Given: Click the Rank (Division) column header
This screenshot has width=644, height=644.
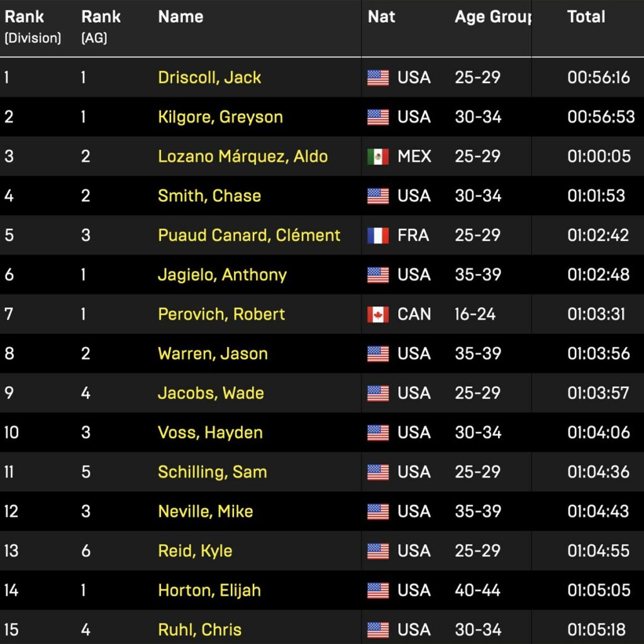Looking at the screenshot, I should tap(33, 27).
